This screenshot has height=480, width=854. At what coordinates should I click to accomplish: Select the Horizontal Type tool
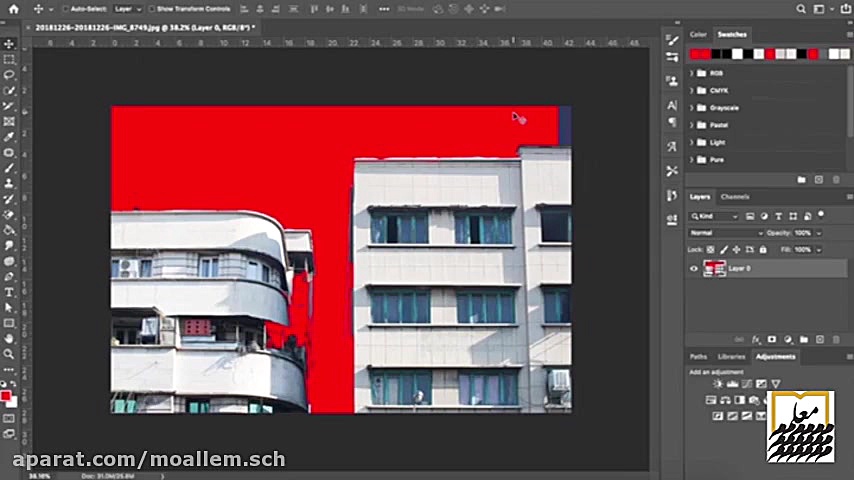coord(9,293)
